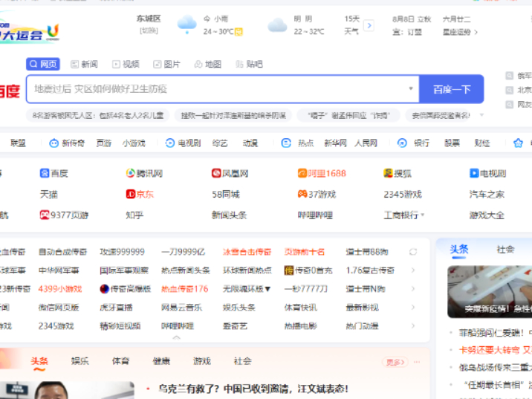Open the search suggestions dropdown arrow
Viewport: 532px width, 399px height.
411,88
